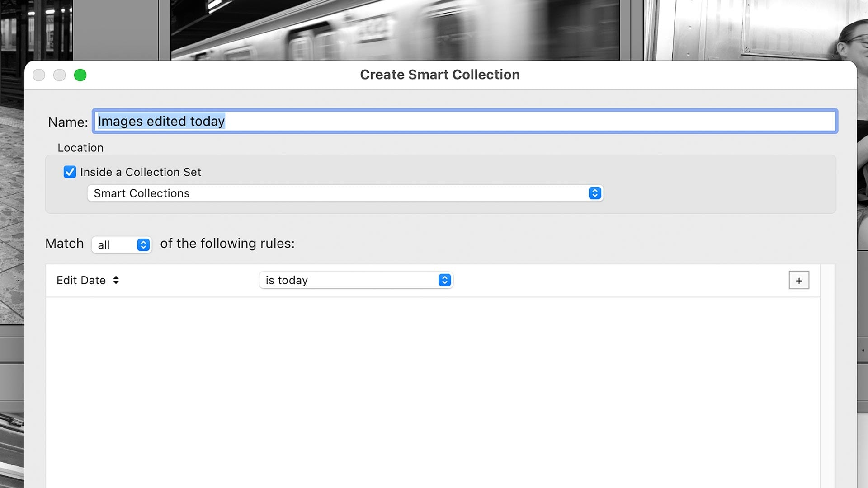Uncheck Inside a Collection Set checkbox
This screenshot has height=488, width=868.
click(x=70, y=172)
